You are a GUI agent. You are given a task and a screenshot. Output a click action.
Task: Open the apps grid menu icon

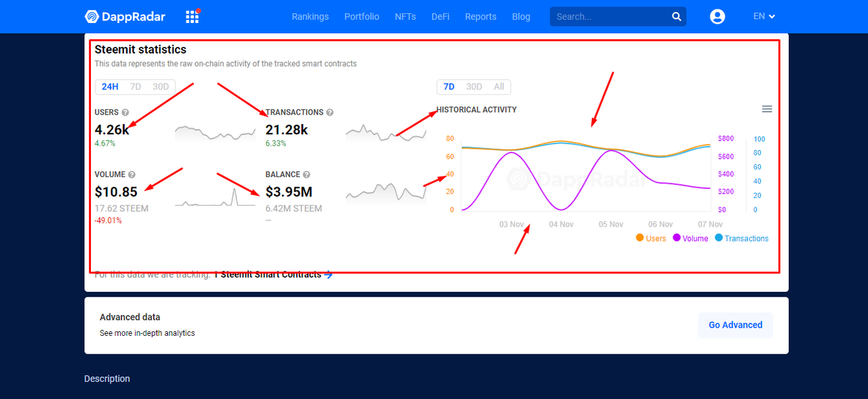click(193, 16)
